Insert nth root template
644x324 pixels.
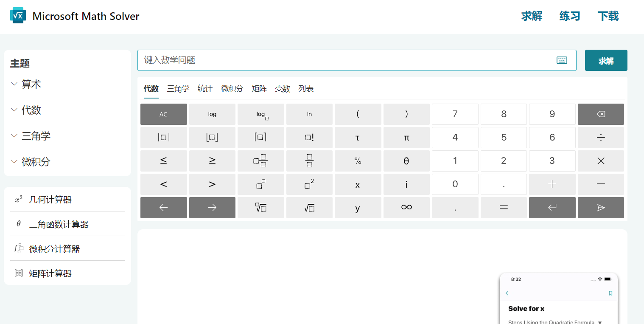(260, 208)
